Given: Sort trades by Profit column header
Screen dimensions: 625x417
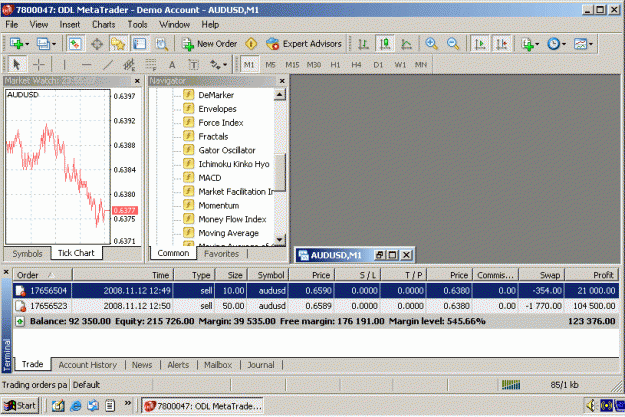Looking at the screenshot, I should 592,275.
